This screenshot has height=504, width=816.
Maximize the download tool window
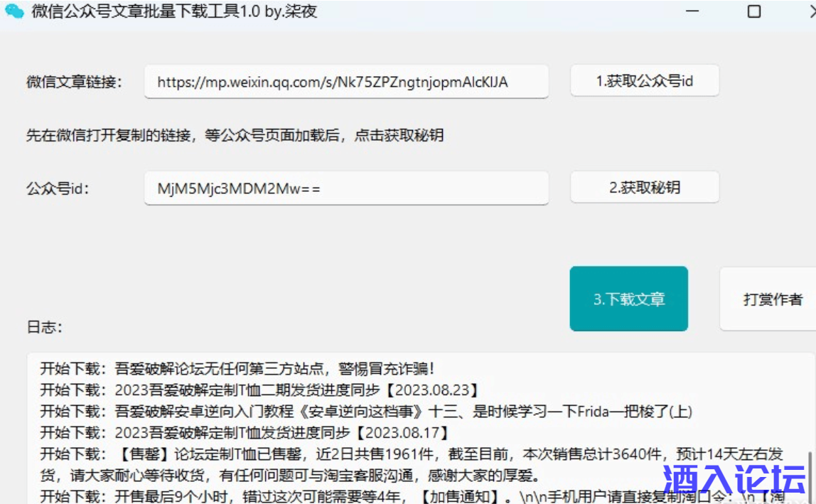point(754,11)
